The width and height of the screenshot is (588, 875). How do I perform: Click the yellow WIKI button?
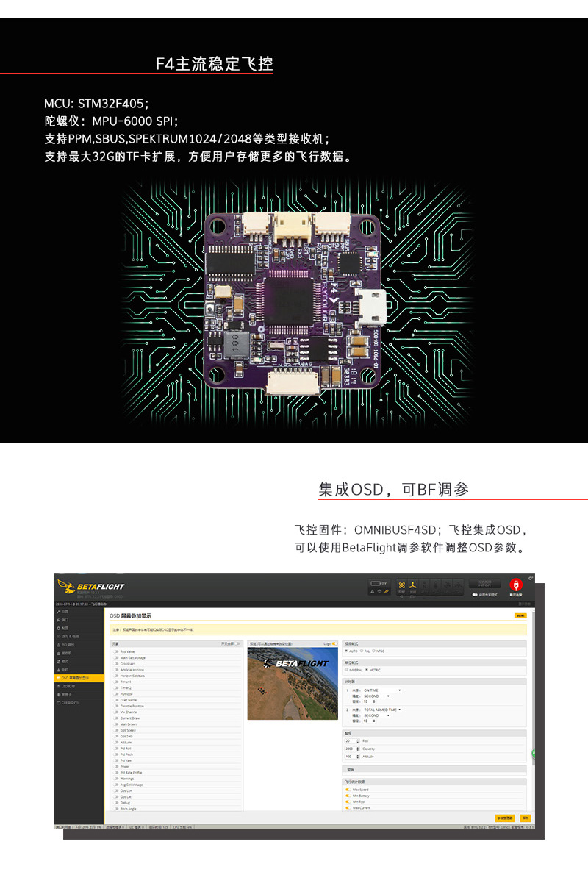tap(520, 615)
